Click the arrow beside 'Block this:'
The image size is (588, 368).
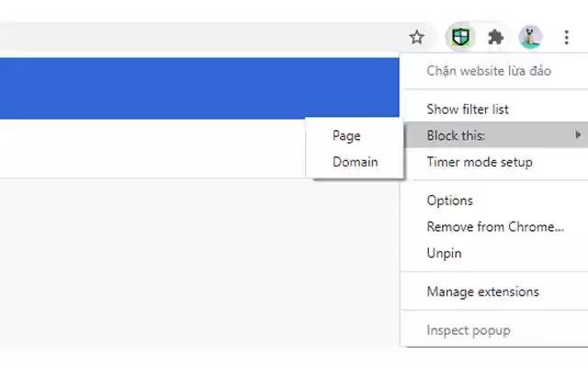coord(578,135)
